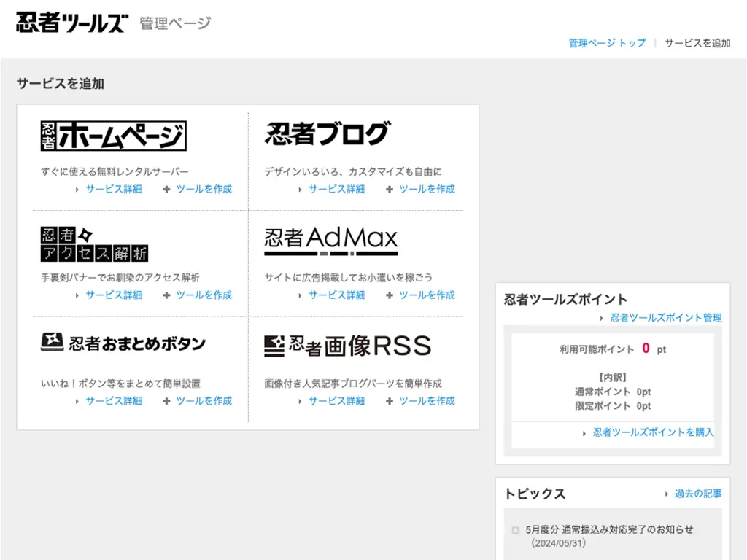747x560 pixels.
Task: Click ツールを作成 for 忍者ブログ
Action: tap(427, 189)
